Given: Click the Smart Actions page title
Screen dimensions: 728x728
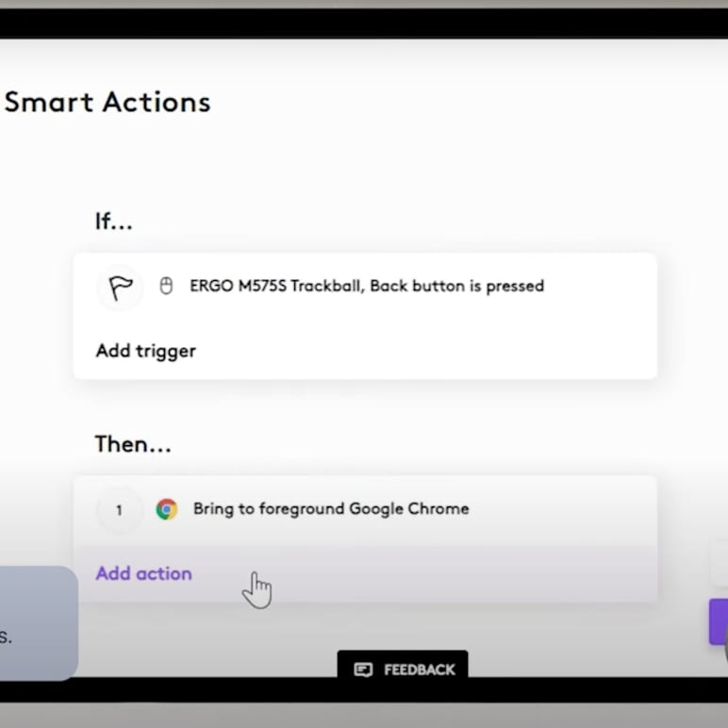Looking at the screenshot, I should pyautogui.click(x=108, y=102).
